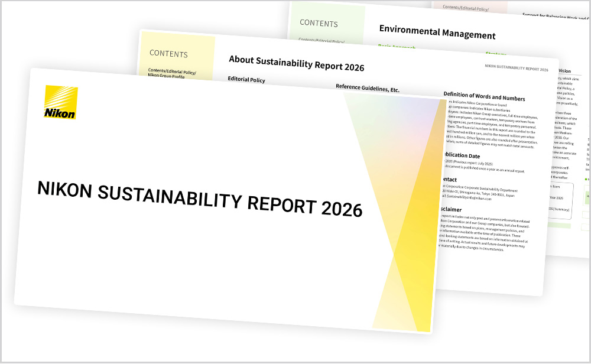The width and height of the screenshot is (591, 364).
Task: Click the Publication Date heading
Action: tap(462, 155)
